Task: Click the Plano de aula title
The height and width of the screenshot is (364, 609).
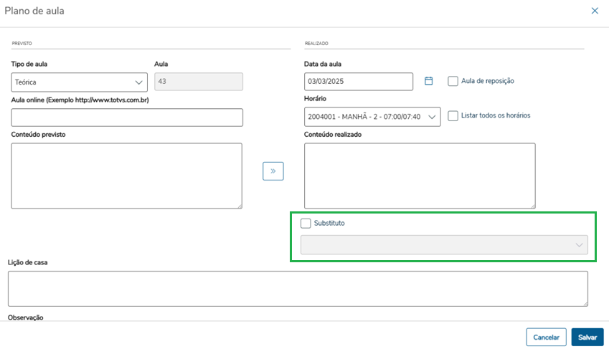Action: pyautogui.click(x=34, y=11)
